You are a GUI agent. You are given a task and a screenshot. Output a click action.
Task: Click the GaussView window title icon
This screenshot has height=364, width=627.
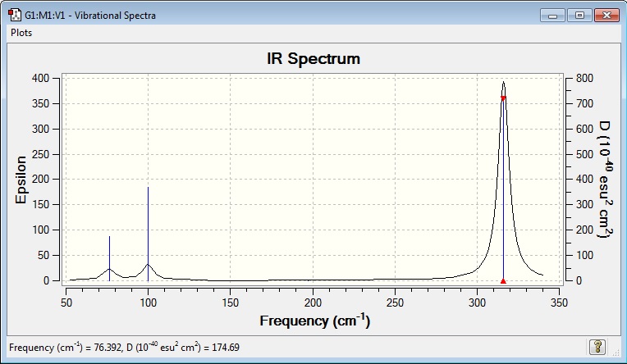15,16
